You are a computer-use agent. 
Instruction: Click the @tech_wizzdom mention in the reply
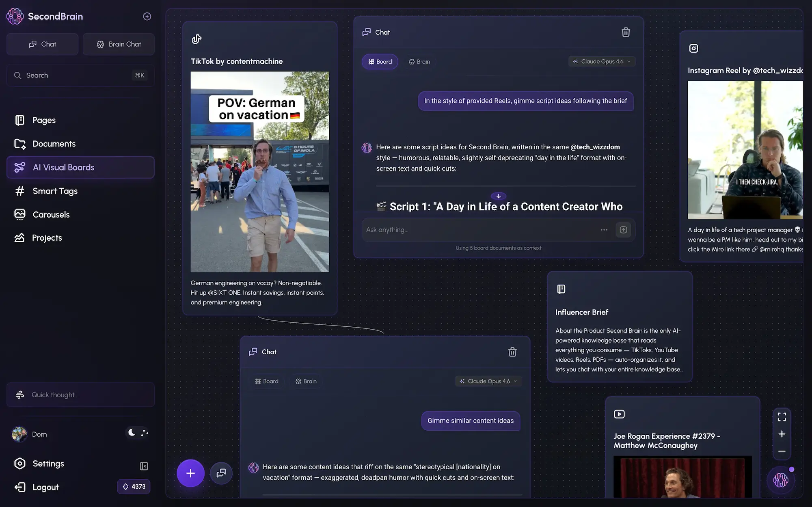(x=595, y=147)
